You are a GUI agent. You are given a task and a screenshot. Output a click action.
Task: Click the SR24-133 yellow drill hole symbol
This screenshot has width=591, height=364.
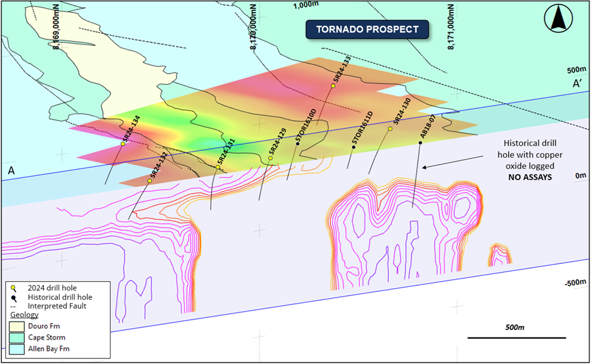click(x=333, y=84)
